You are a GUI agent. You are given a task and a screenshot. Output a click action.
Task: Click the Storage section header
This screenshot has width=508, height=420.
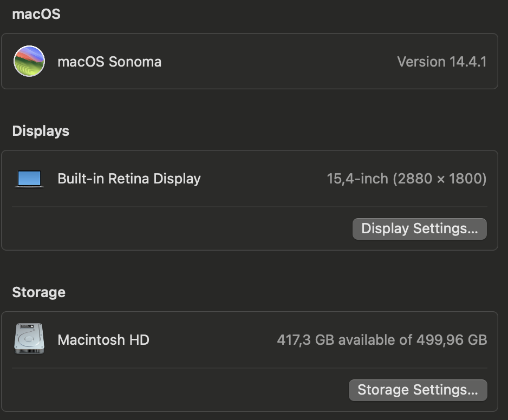coord(38,292)
